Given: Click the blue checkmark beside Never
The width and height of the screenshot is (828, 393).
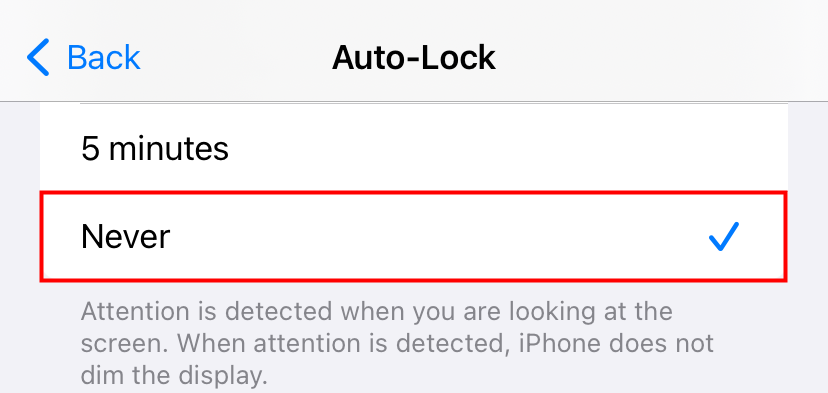Looking at the screenshot, I should click(x=723, y=236).
